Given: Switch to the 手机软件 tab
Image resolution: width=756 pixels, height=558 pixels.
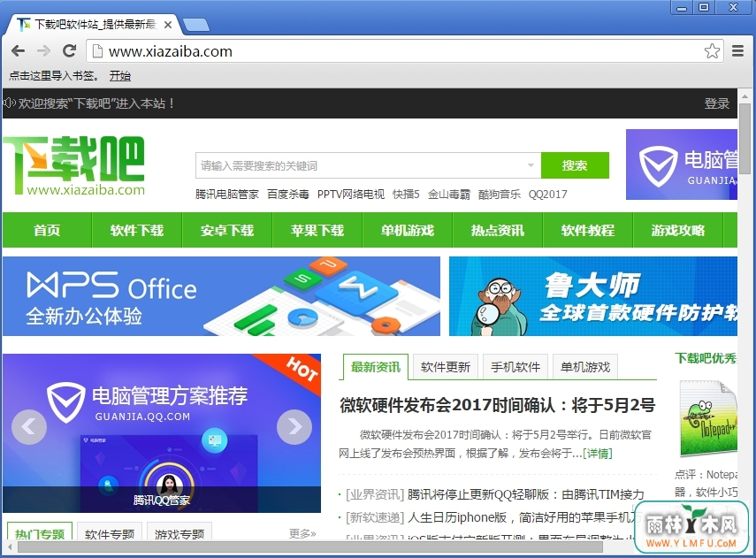Looking at the screenshot, I should point(515,367).
